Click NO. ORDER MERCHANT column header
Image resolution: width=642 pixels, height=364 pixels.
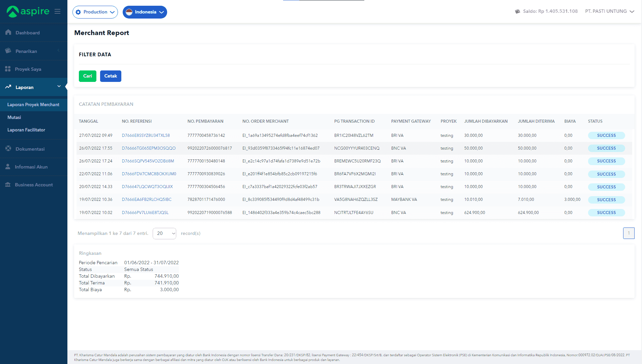[x=266, y=121]
